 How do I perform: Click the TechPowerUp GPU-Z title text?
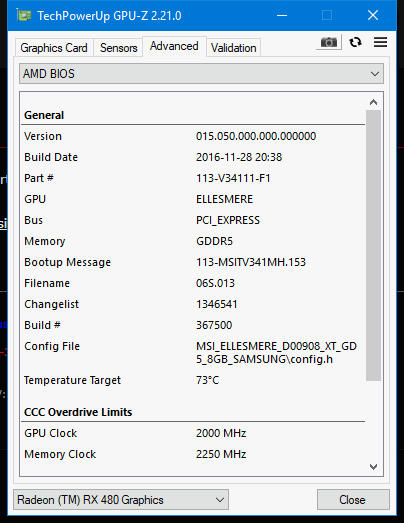point(109,16)
